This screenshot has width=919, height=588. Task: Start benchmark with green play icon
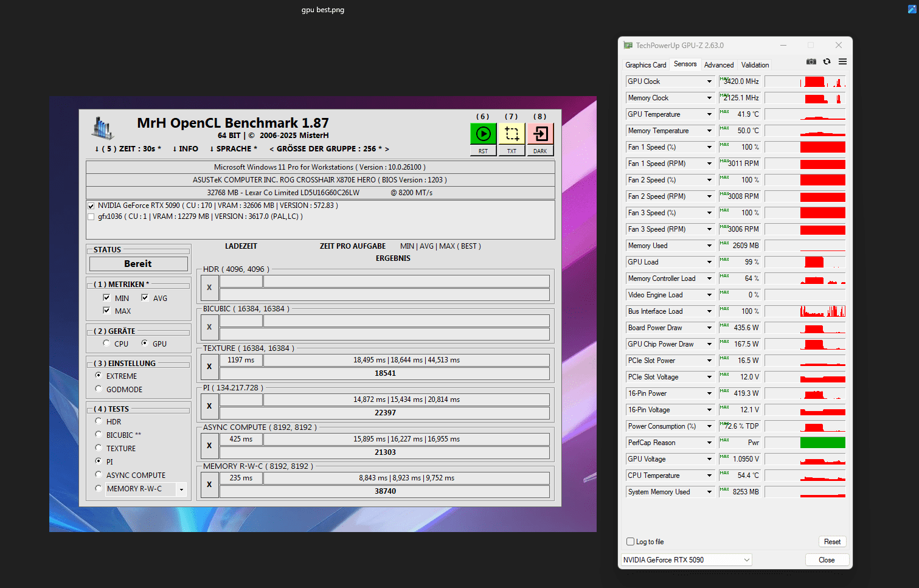click(x=483, y=134)
